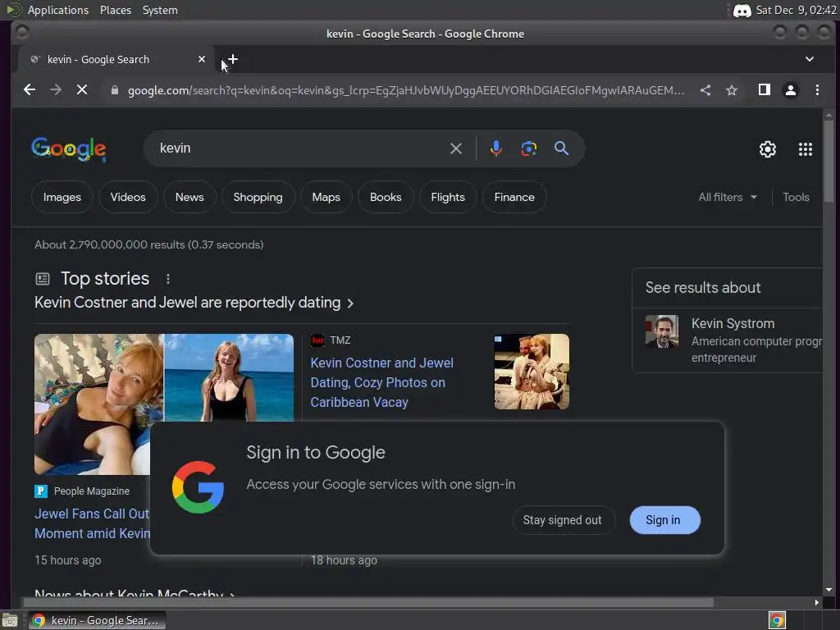Click the Google logo
Viewport: 840px width, 630px height.
(x=69, y=149)
